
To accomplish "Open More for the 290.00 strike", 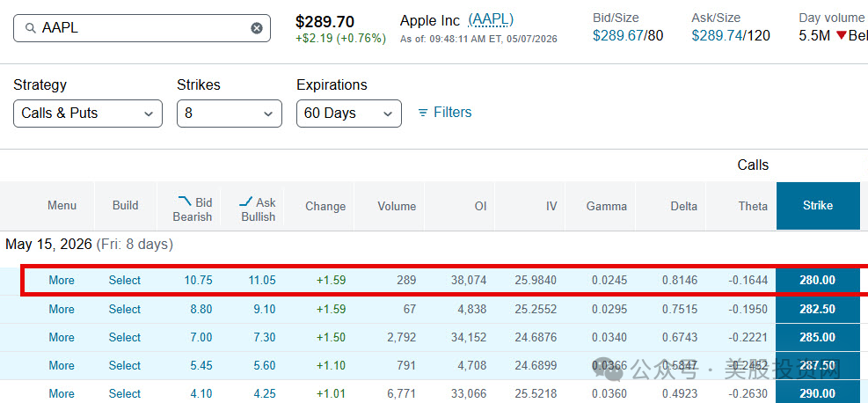I will (62, 393).
